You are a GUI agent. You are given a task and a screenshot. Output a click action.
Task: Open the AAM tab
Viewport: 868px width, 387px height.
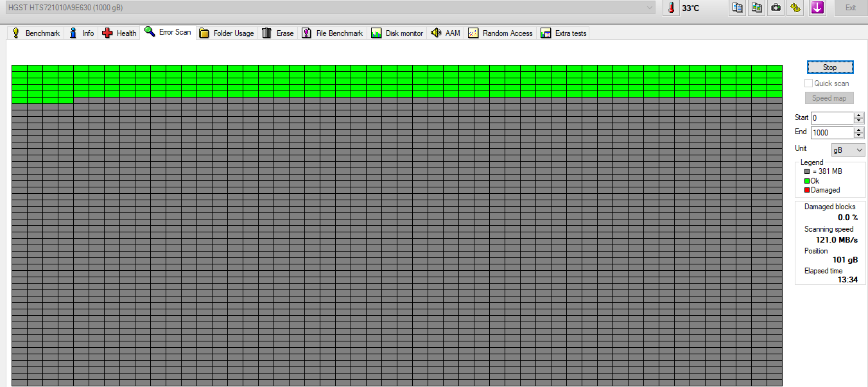coord(446,33)
